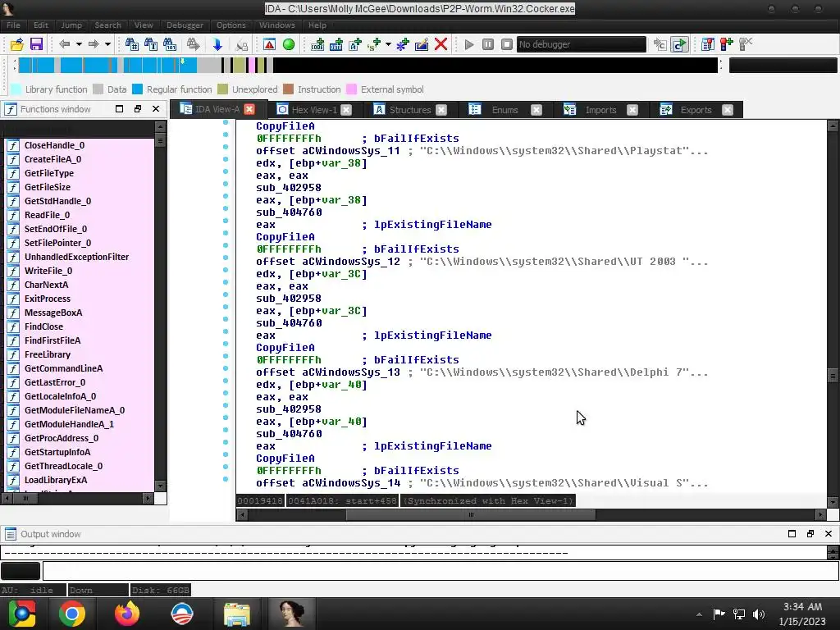Click the light-blue Library function legend swatch
840x630 pixels.
[16, 89]
